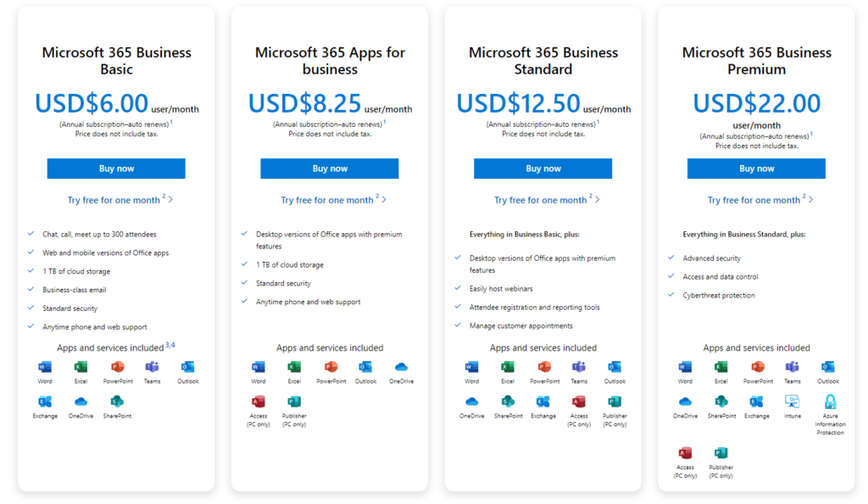Viewport: 868px width, 504px height.
Task: Click the OneDrive icon in Apps for business
Action: tap(401, 368)
